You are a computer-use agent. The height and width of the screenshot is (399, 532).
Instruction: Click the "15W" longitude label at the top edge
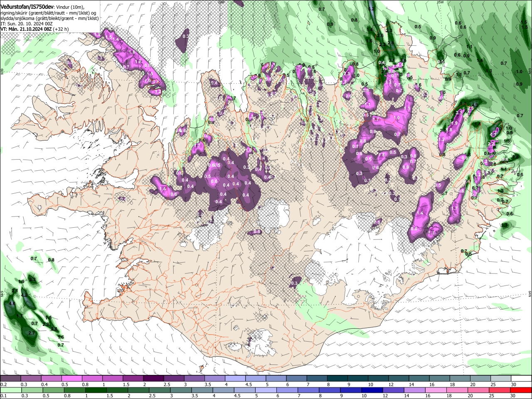click(x=440, y=2)
